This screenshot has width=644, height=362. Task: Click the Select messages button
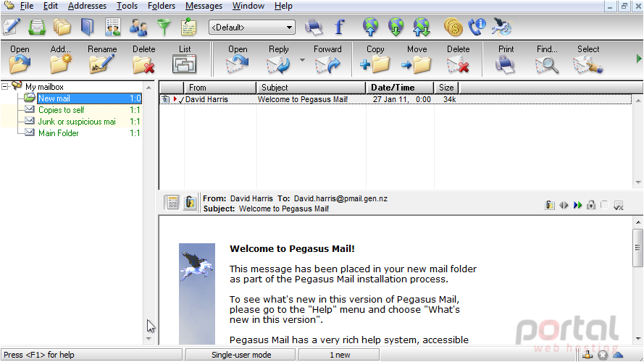click(x=588, y=59)
